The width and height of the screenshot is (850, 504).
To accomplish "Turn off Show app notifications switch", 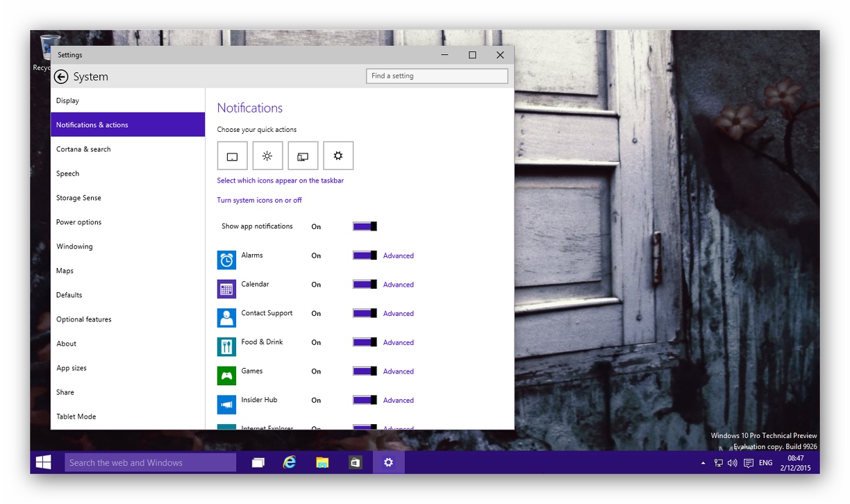I will pos(365,226).
